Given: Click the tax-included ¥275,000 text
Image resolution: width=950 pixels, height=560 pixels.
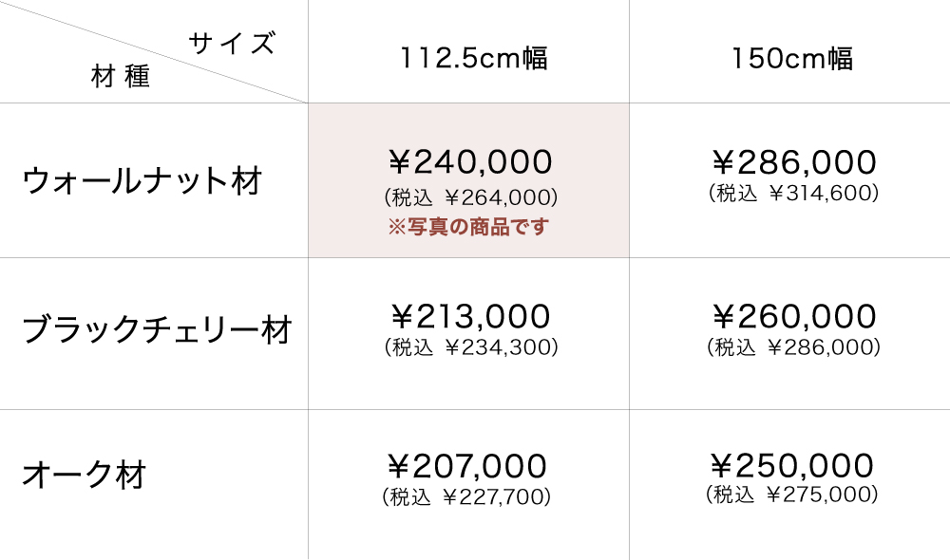Looking at the screenshot, I should tap(792, 495).
